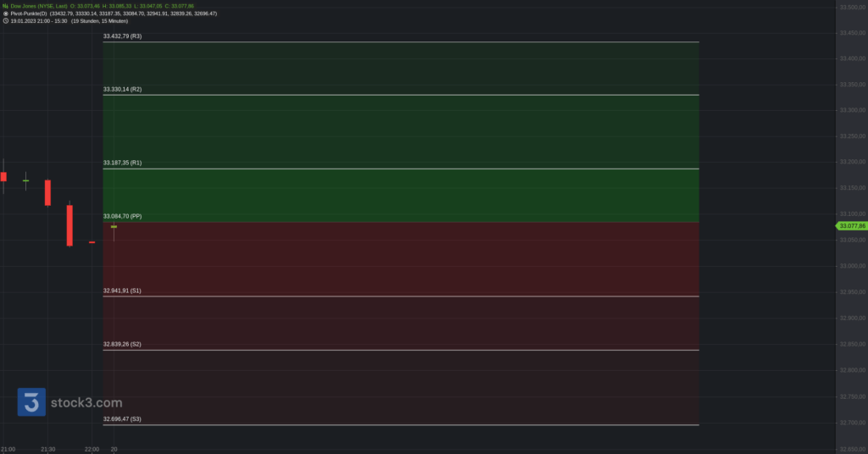868x454 pixels.
Task: Select the 32.696,47 (S3) pivot line label
Action: tap(122, 418)
